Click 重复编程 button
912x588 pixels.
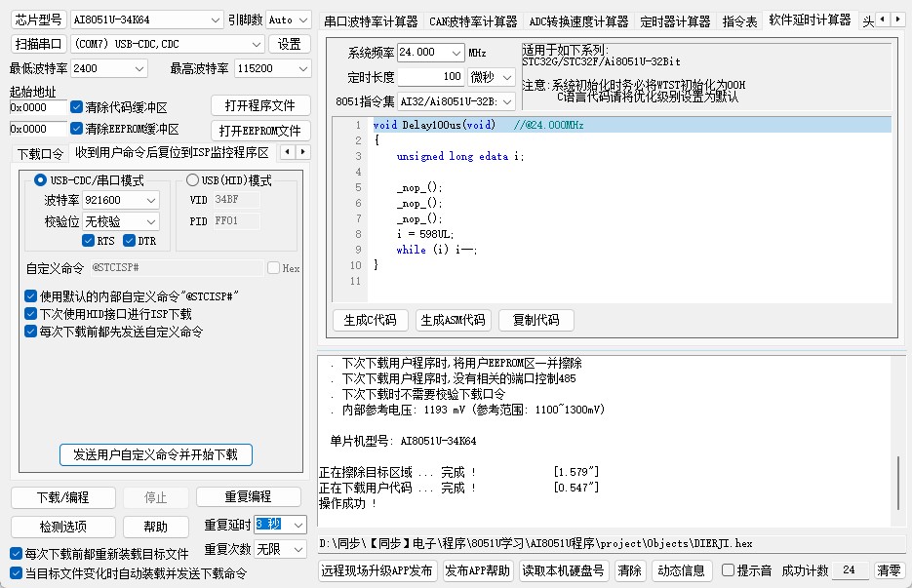click(249, 496)
